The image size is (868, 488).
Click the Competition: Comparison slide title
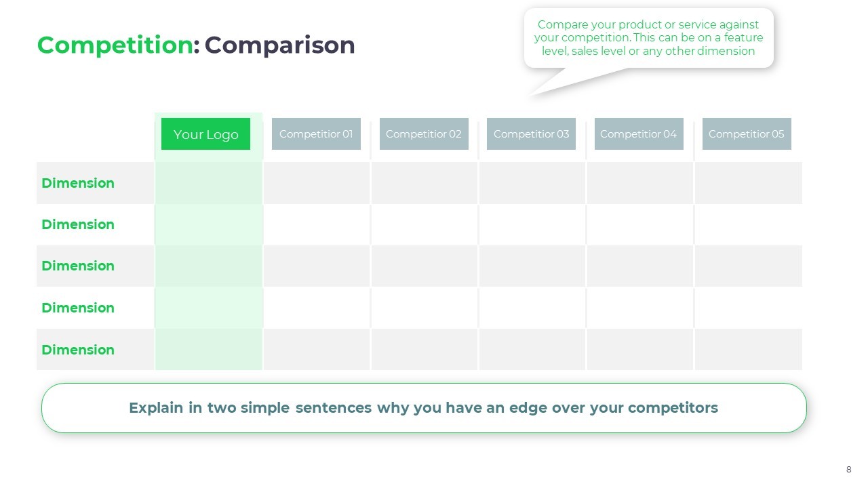196,45
